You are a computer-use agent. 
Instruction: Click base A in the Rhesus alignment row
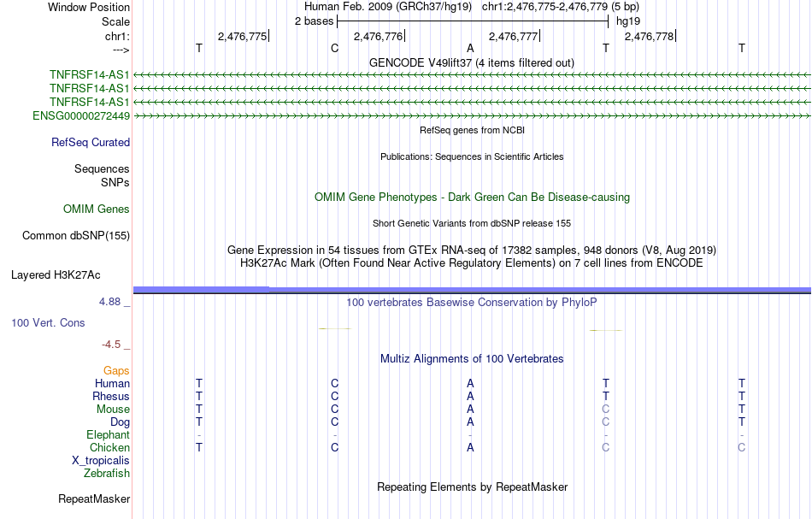(x=470, y=396)
